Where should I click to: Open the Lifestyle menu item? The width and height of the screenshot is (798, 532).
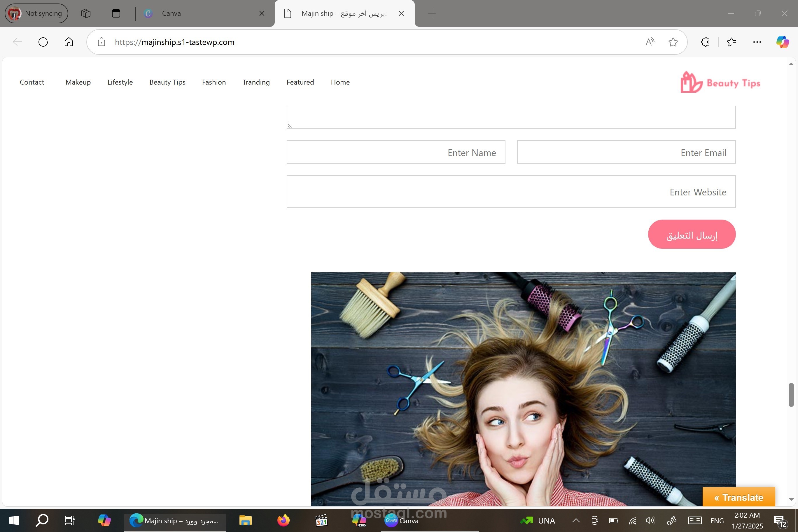pos(120,82)
